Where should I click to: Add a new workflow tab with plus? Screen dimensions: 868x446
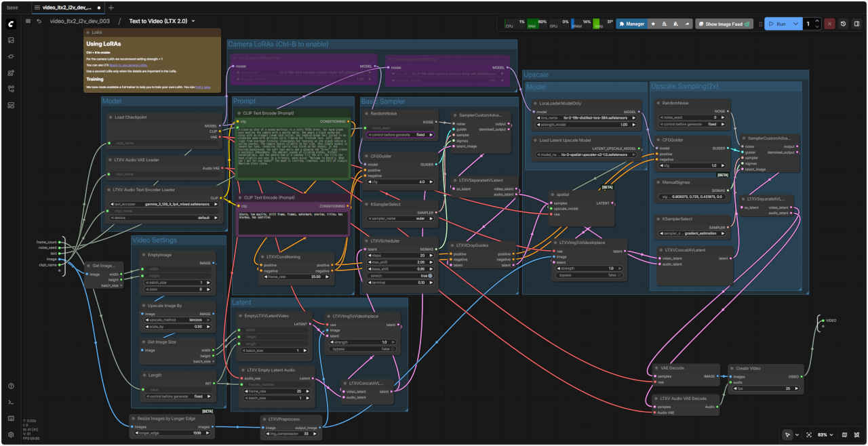point(111,7)
